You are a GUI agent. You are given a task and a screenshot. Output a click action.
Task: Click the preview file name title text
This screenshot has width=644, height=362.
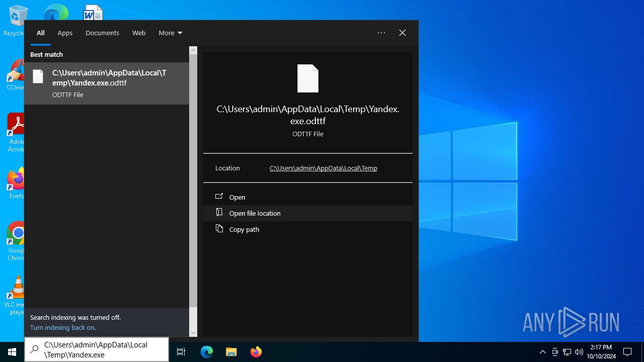pos(308,115)
